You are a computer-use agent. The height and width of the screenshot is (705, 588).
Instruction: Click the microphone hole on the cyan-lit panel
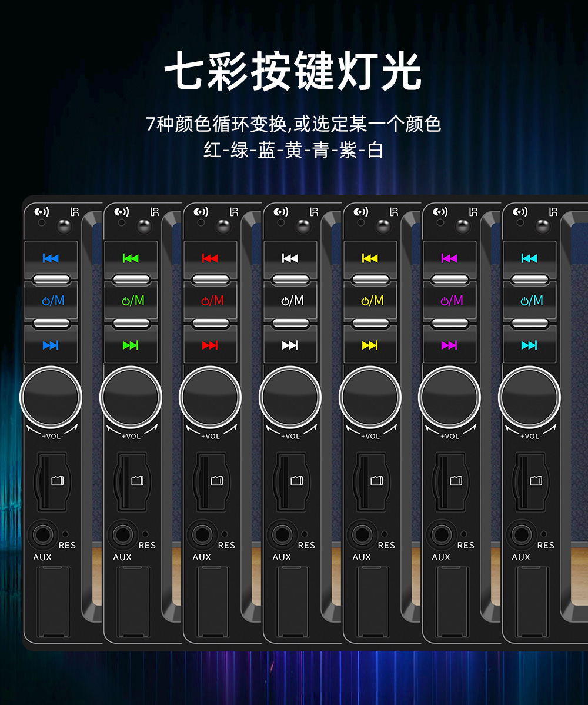[520, 222]
